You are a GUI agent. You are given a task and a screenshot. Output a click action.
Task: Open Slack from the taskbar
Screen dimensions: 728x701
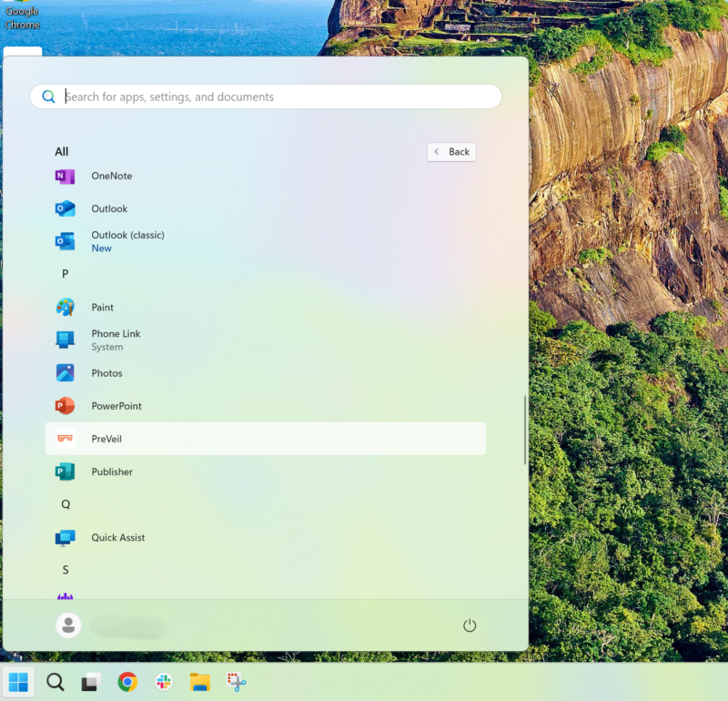pyautogui.click(x=163, y=681)
